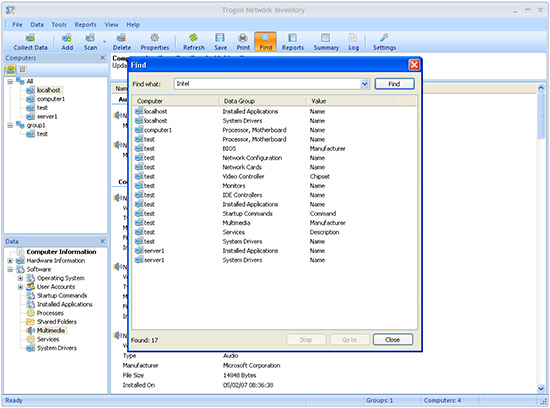The width and height of the screenshot is (550, 408).
Task: Close Find dialog with red X
Action: click(414, 65)
